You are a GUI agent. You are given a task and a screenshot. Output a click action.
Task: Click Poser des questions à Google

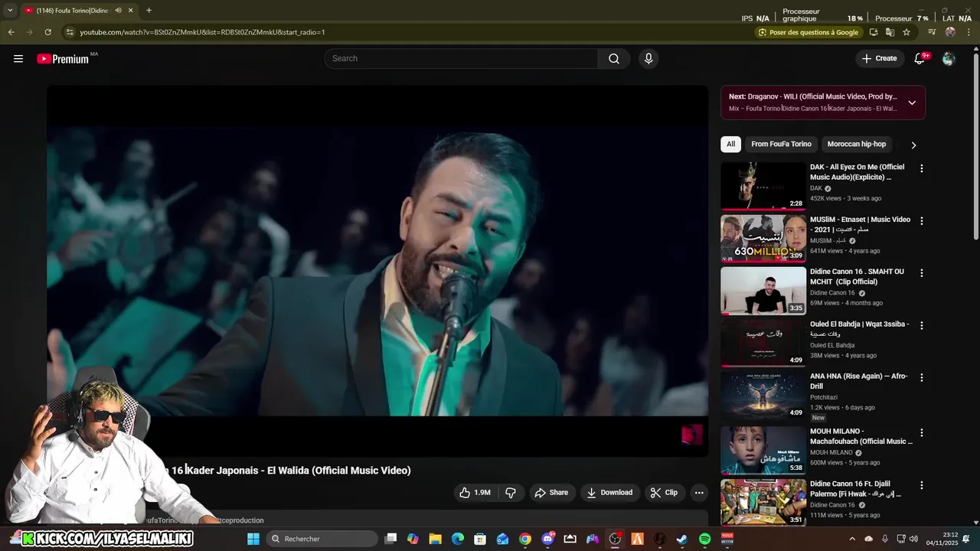[808, 32]
